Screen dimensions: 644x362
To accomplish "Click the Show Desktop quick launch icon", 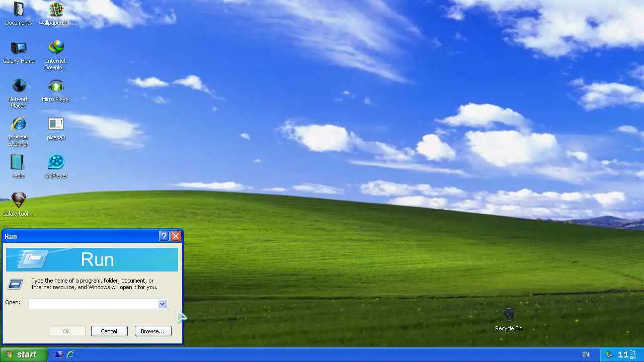I will (59, 354).
